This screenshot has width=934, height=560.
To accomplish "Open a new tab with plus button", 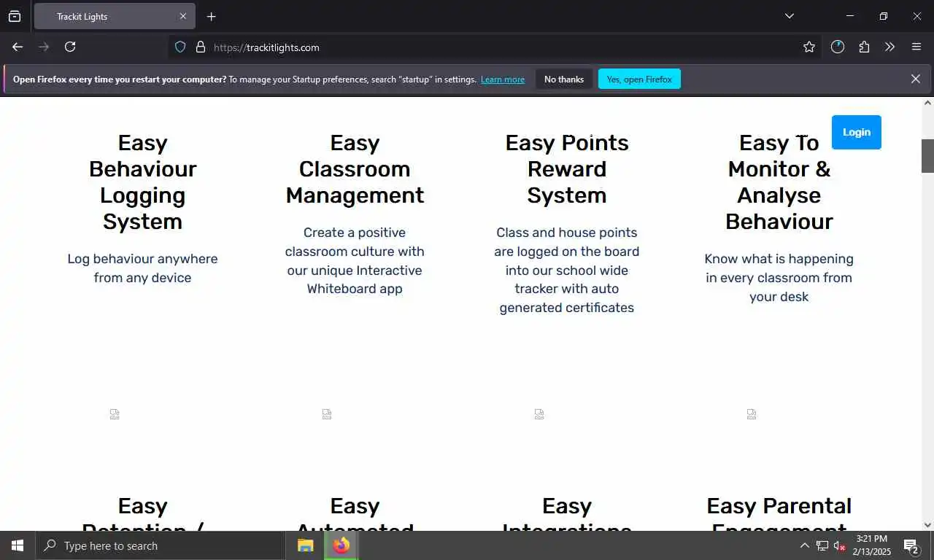I will [211, 16].
